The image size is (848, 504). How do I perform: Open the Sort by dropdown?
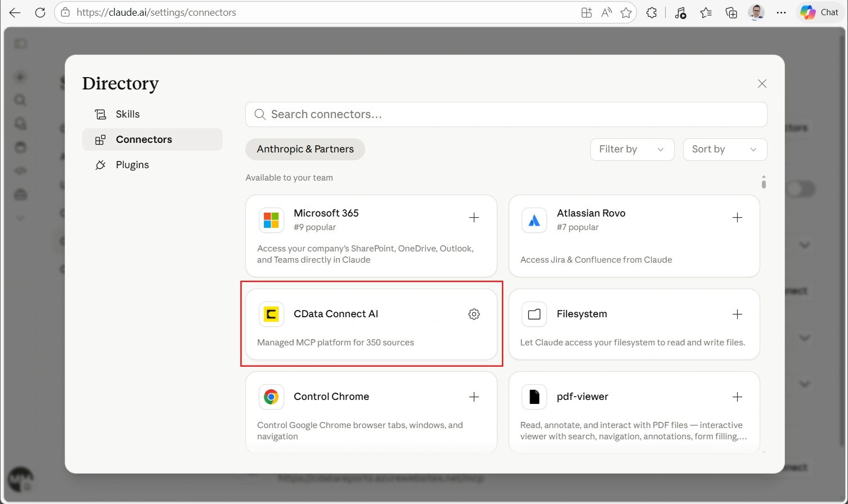click(725, 149)
